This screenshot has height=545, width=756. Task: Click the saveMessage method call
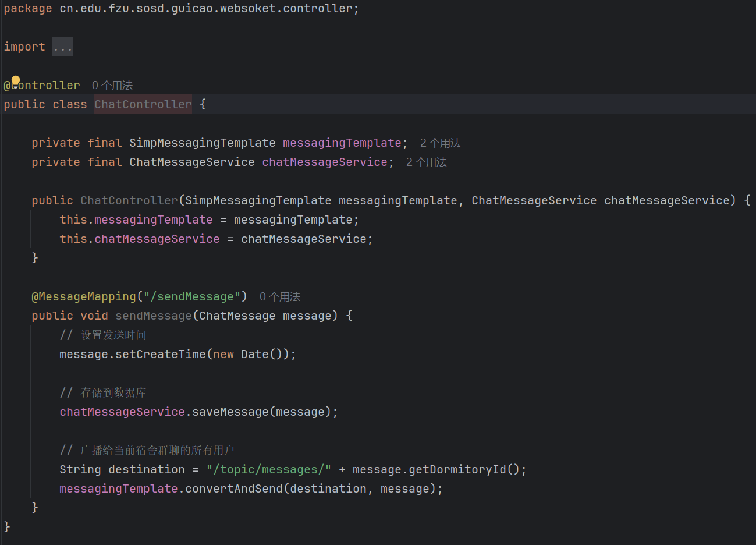point(230,412)
